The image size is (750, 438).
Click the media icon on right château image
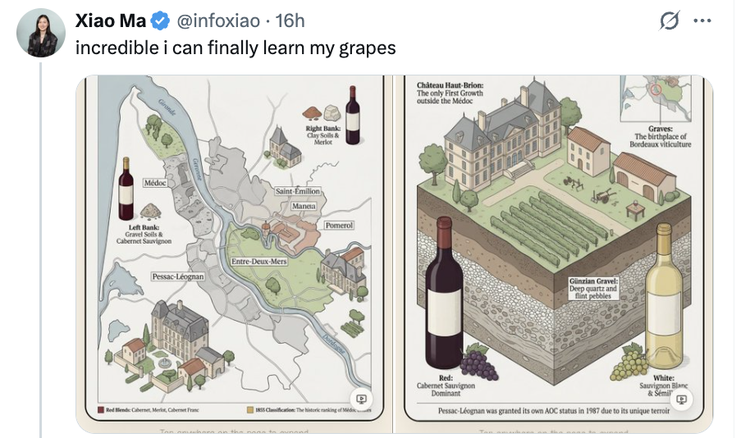681,400
